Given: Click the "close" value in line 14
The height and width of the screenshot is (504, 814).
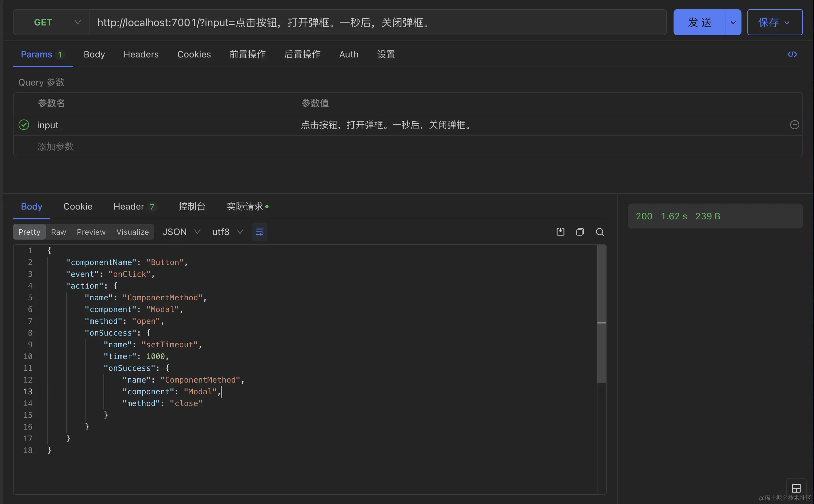Looking at the screenshot, I should 186,403.
